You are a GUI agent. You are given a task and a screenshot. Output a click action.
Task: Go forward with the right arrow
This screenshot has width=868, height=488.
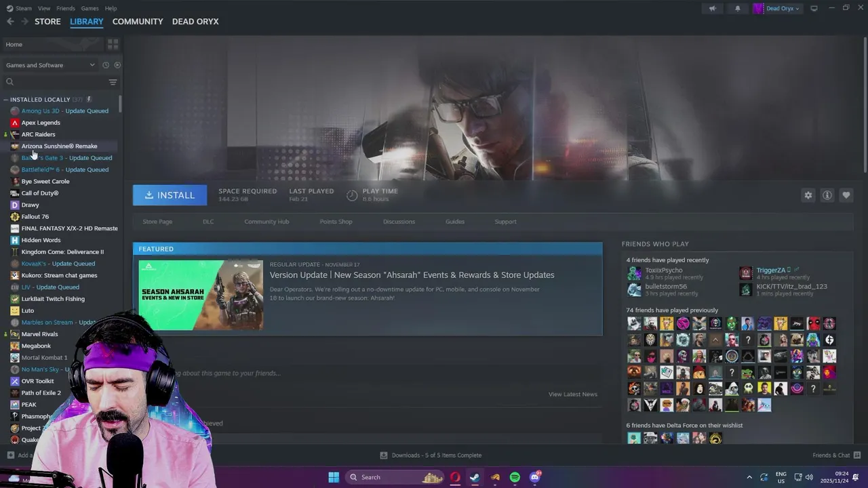point(24,22)
